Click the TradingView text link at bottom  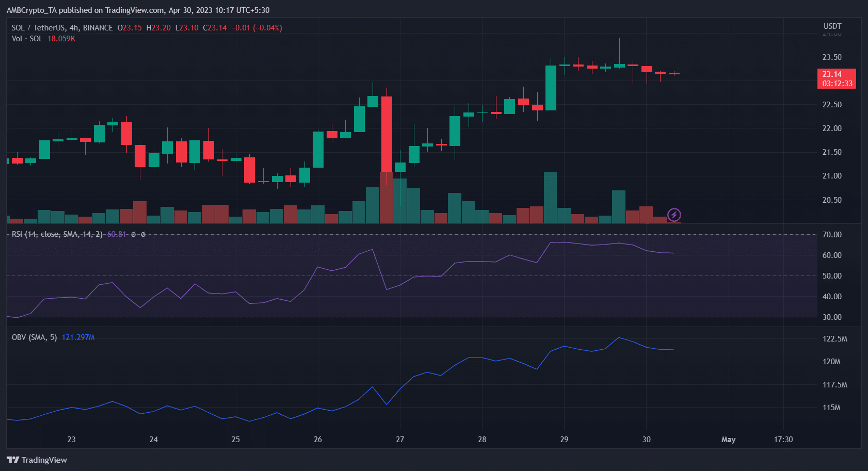pos(44,460)
